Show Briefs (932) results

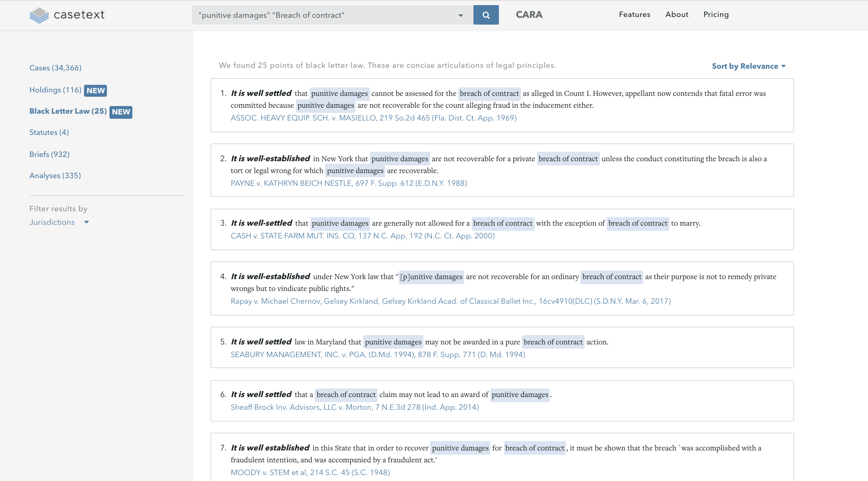coord(49,154)
